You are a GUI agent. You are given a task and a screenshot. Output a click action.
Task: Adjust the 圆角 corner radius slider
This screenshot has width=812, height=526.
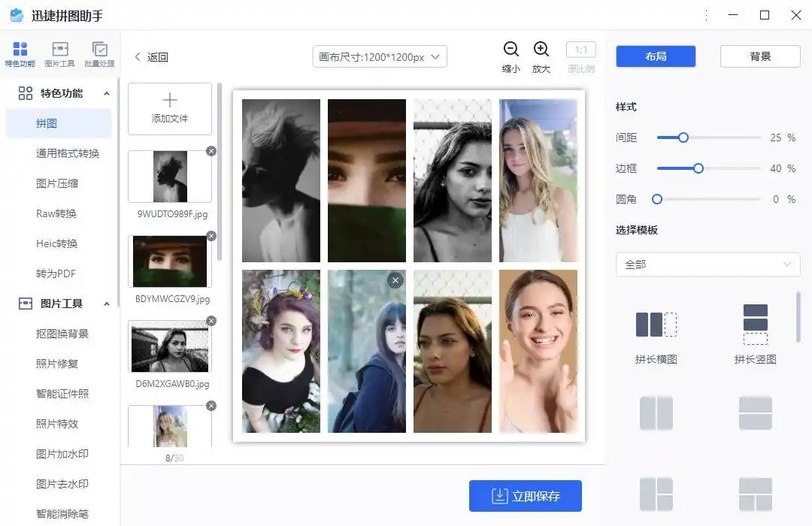[657, 199]
